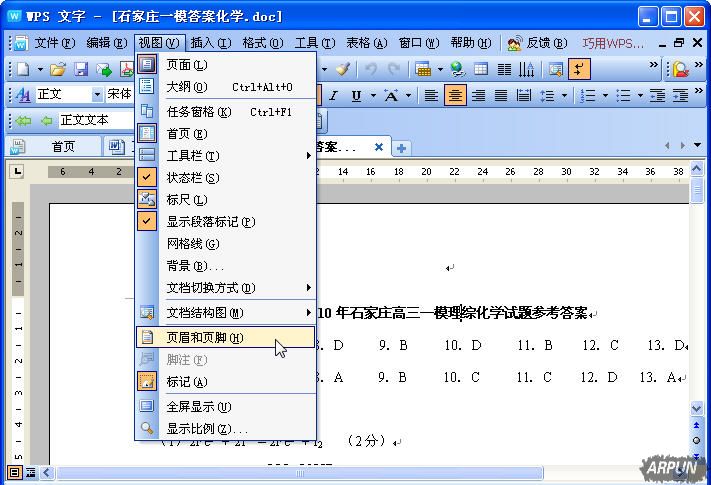Expand the 工具栏 submenu
The image size is (711, 485).
pyautogui.click(x=192, y=156)
